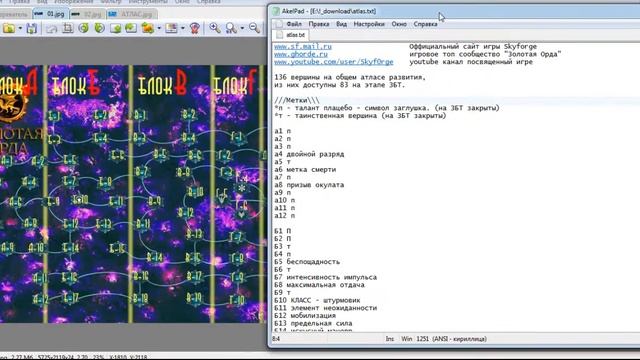Open the Настройки menu in AkelPad

tap(369, 24)
